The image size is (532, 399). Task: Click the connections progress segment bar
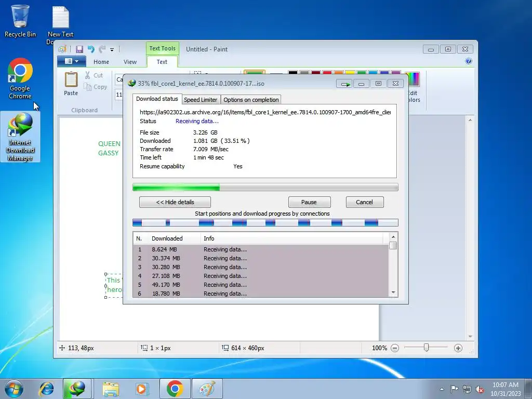pyautogui.click(x=265, y=222)
